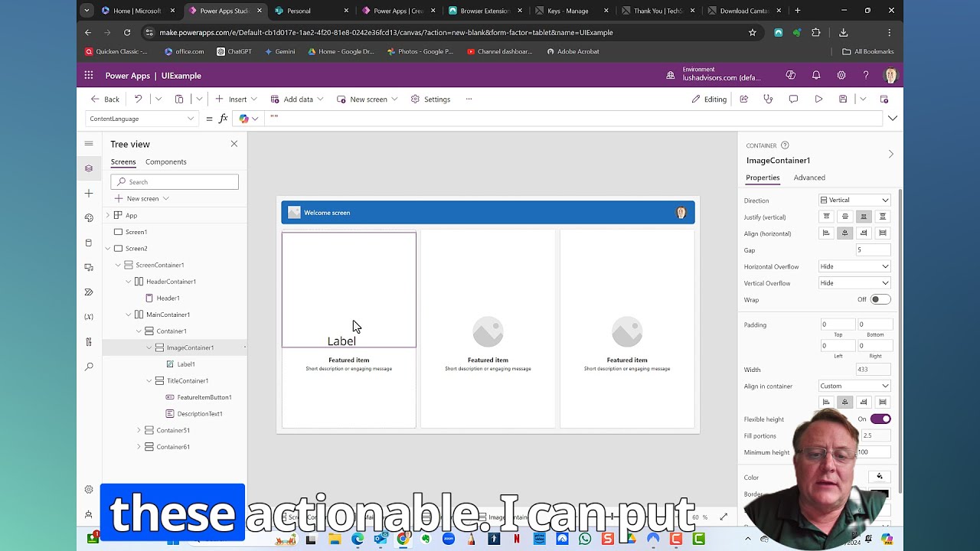Open the Add data menu
This screenshot has height=551, width=980.
point(297,99)
